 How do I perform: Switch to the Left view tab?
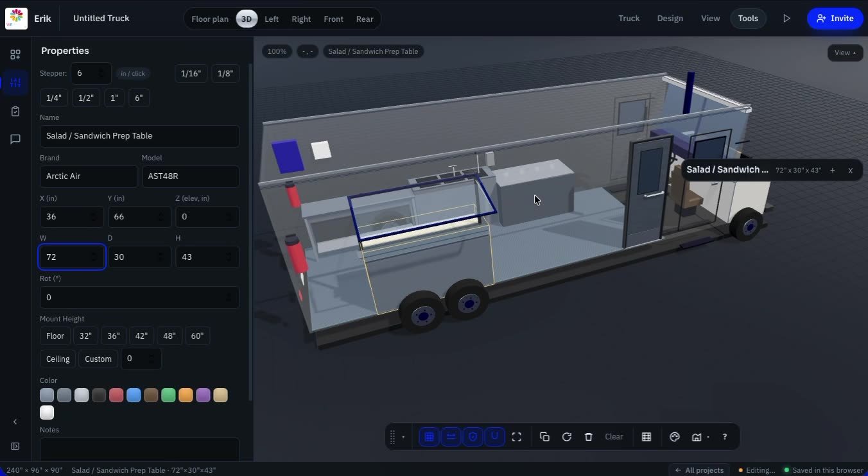tap(272, 19)
